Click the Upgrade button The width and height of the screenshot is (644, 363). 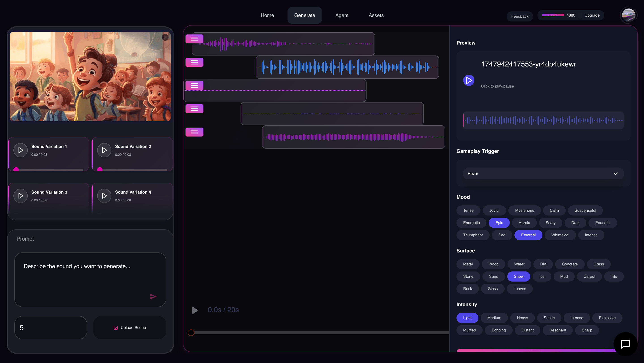click(592, 15)
